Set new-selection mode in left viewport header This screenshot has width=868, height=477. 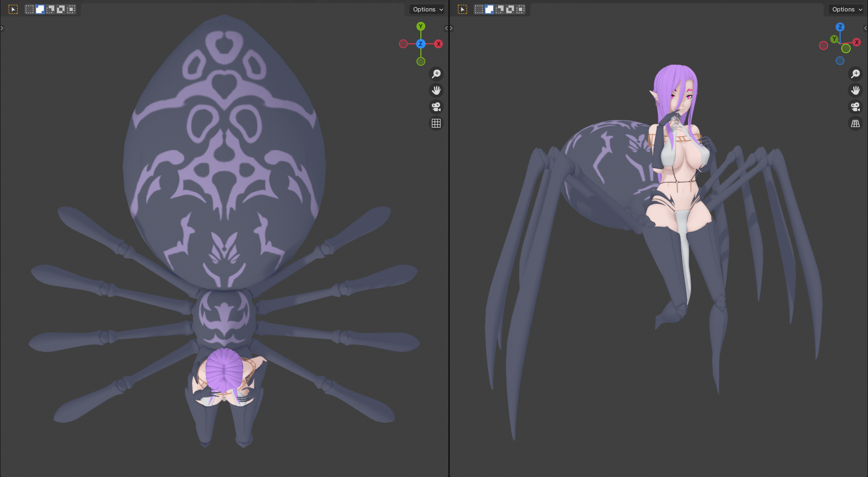click(x=30, y=9)
